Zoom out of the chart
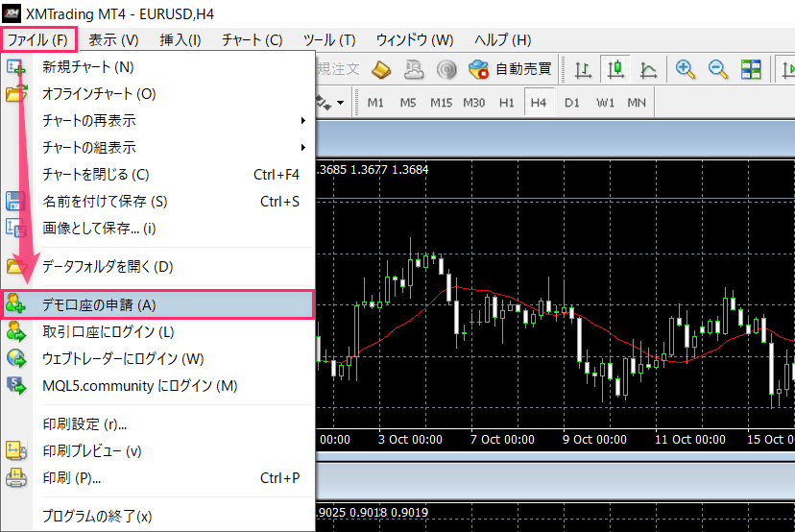Screen dimensions: 795x532 point(718,69)
